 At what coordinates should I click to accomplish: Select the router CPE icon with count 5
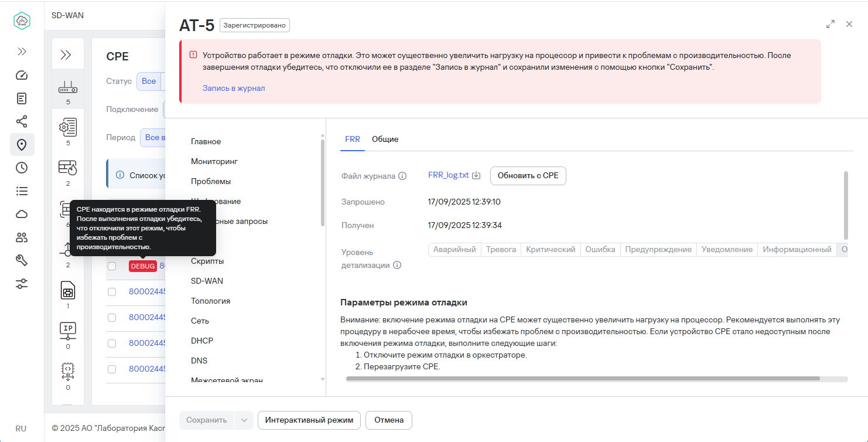(x=68, y=89)
